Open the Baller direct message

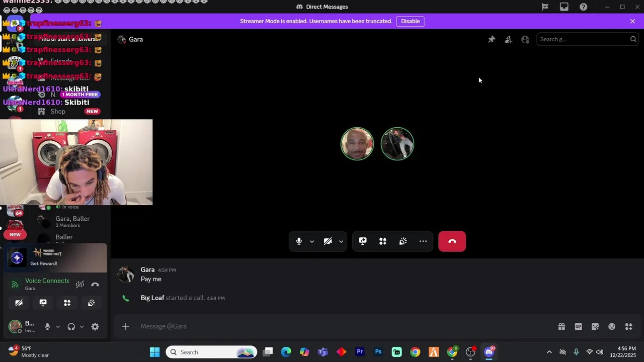click(x=71, y=239)
